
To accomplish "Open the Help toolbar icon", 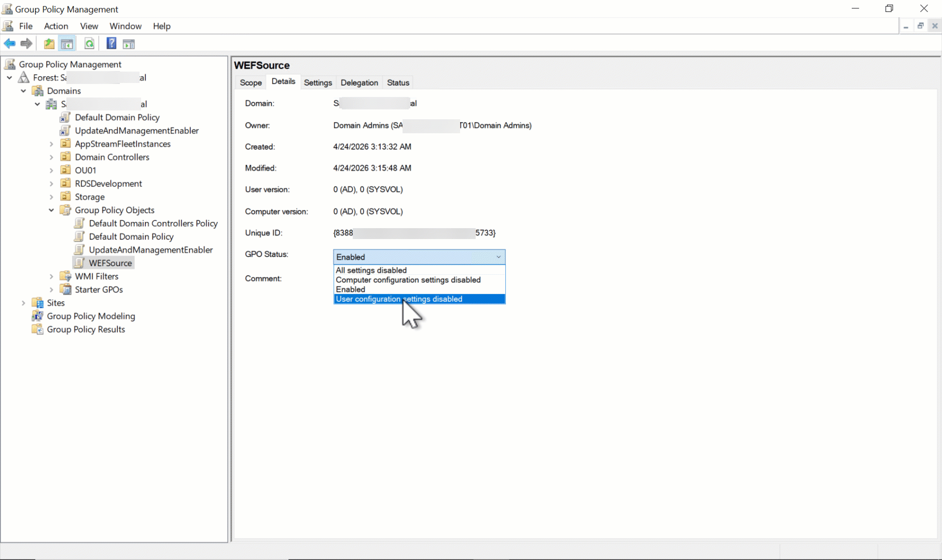I will [x=111, y=44].
